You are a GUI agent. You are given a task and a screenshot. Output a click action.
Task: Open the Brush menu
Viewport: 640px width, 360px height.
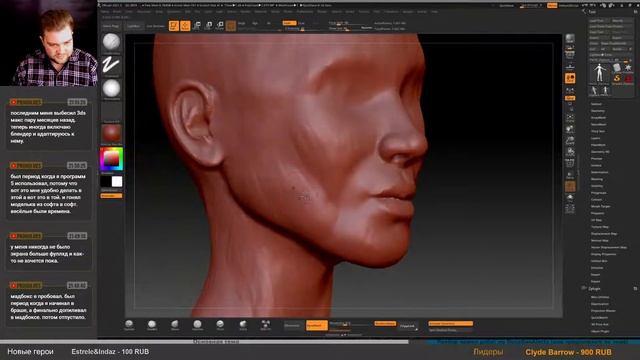click(117, 11)
